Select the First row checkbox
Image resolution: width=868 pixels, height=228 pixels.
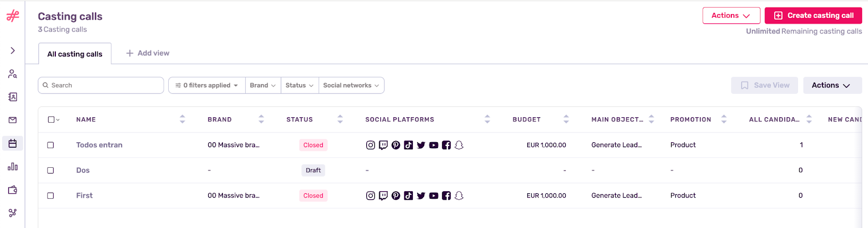coord(50,195)
